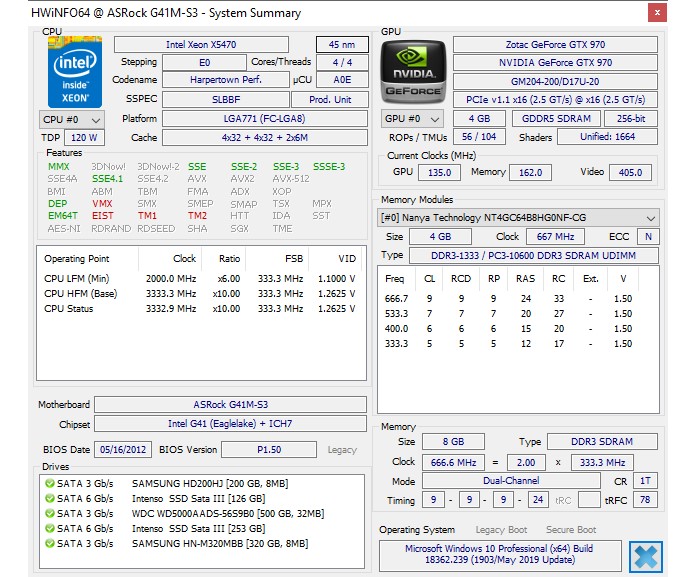
Task: Click the 256-bit bus width field
Action: (x=631, y=119)
